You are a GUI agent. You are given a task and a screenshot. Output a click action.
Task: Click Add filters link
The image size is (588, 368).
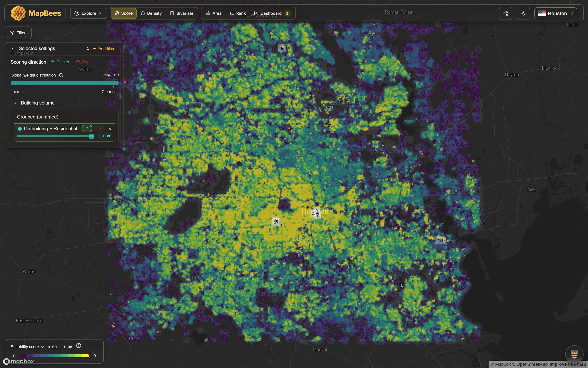click(x=105, y=49)
